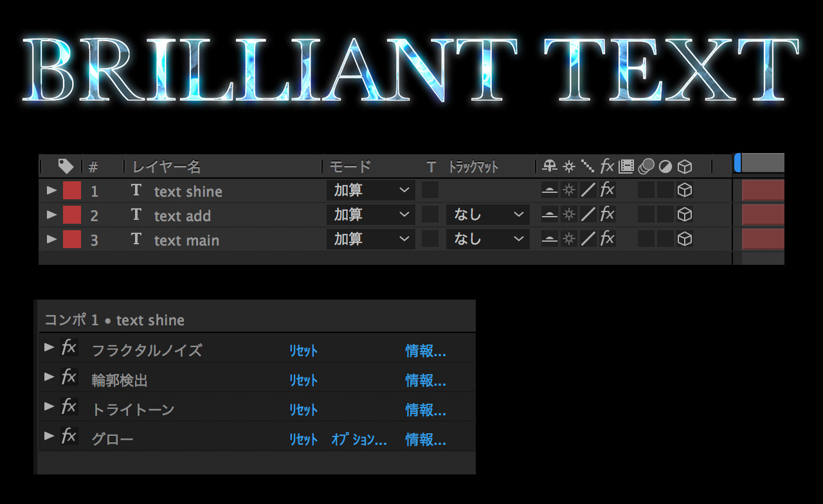Click the shy switch on text shine layer

(x=549, y=190)
